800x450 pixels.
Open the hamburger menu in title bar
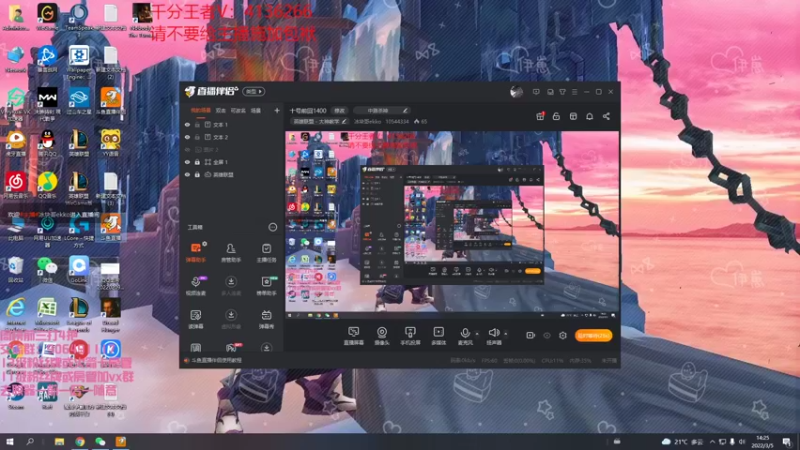tap(574, 92)
